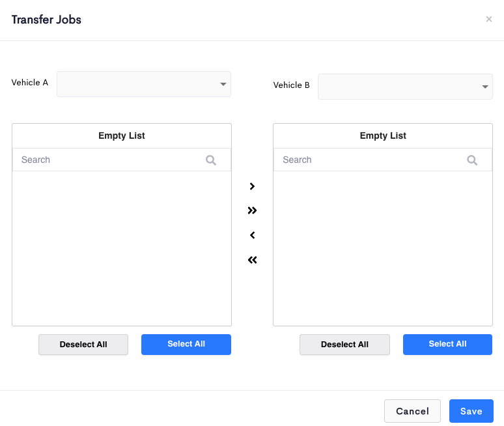
Task: Select All in the left list
Action: click(x=186, y=345)
